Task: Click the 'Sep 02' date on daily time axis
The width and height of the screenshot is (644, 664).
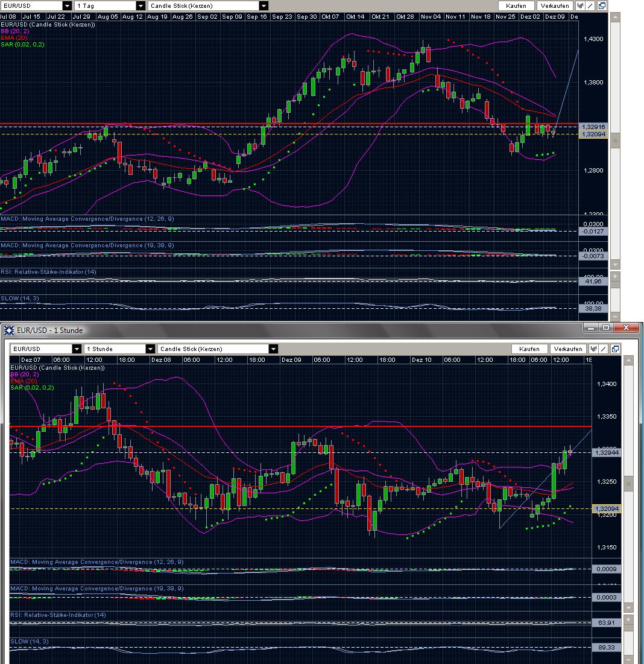Action: (207, 17)
